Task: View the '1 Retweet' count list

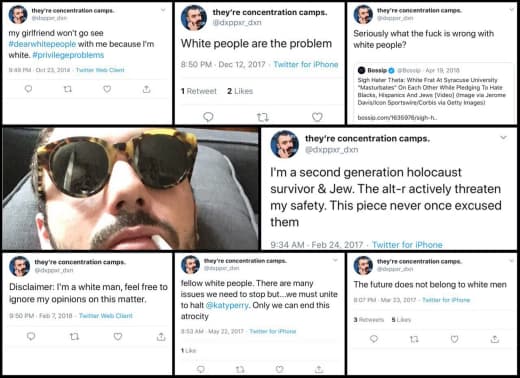Action: tap(199, 91)
